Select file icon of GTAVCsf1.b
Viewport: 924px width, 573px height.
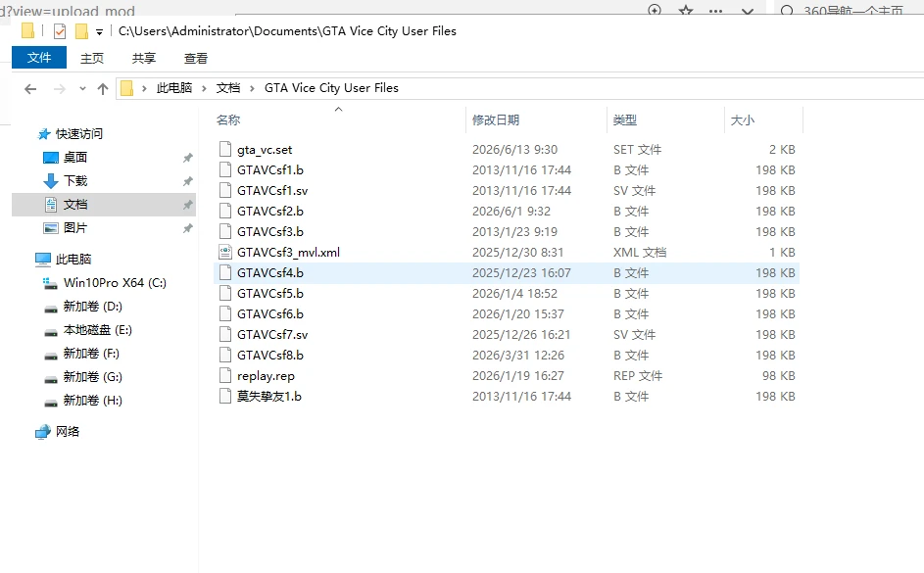225,169
